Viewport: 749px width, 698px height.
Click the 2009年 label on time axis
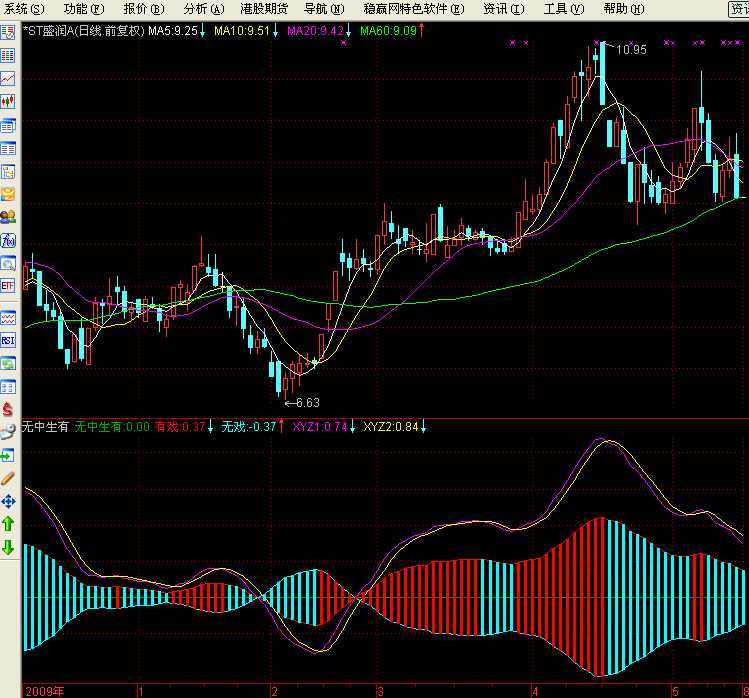point(45,691)
